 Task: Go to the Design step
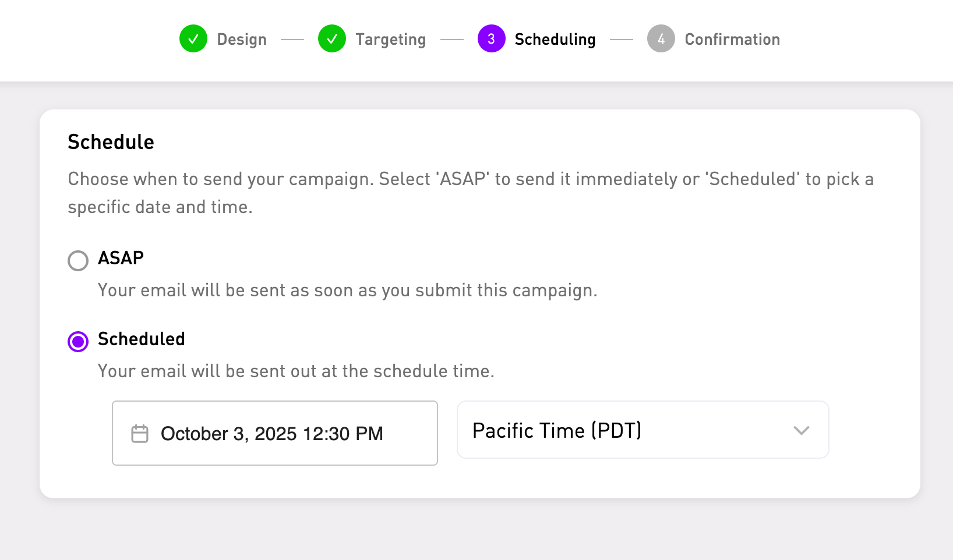coord(242,40)
